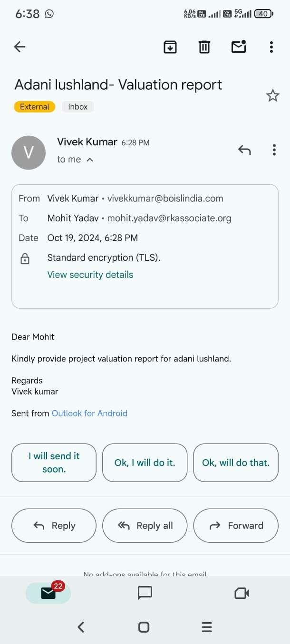The height and width of the screenshot is (644, 290).
Task: Star the Adani lushland email
Action: pos(273,96)
